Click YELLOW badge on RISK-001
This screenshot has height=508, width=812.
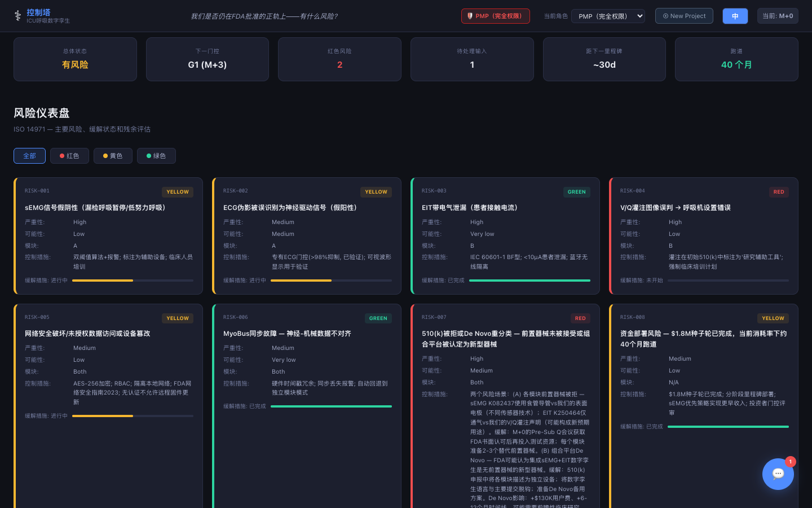pyautogui.click(x=178, y=192)
